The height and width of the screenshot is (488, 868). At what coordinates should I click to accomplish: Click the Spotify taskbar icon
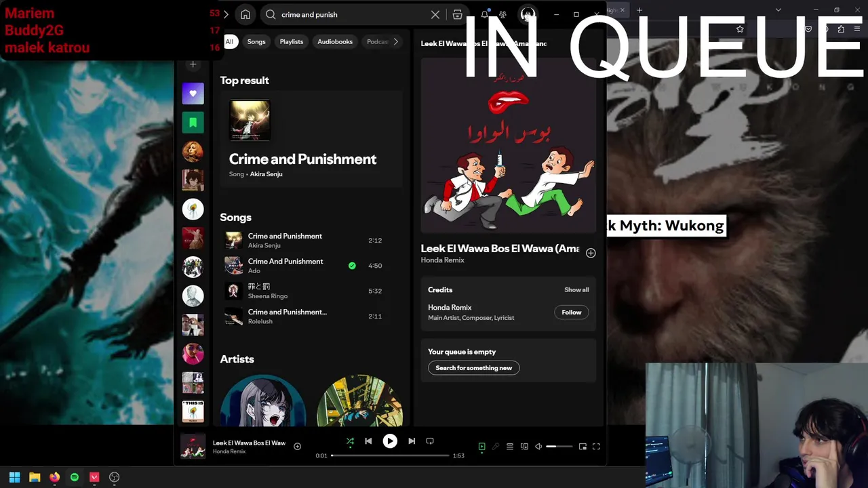(x=75, y=477)
